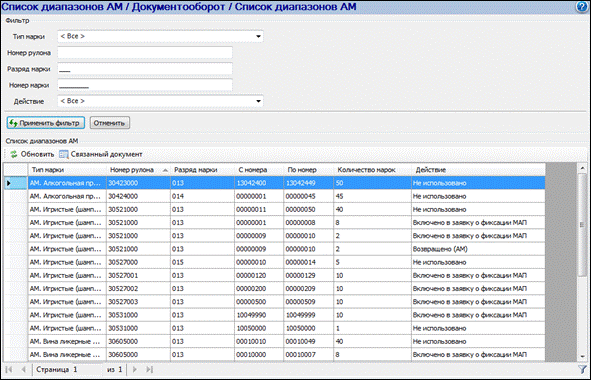Click the filter funnel icon at bottom right

(x=582, y=369)
